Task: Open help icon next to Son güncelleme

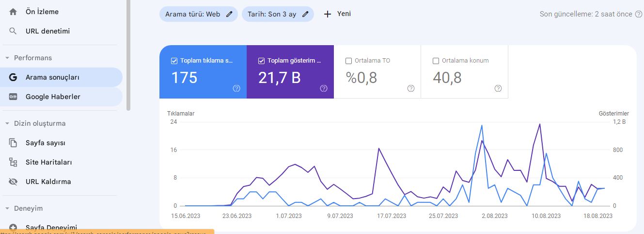Action: 639,14
